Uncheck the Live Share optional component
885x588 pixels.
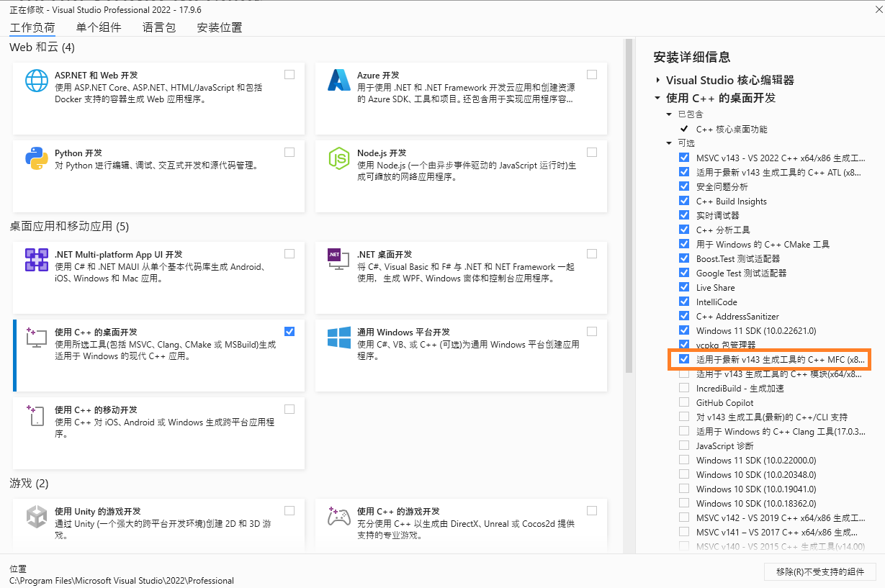[683, 287]
